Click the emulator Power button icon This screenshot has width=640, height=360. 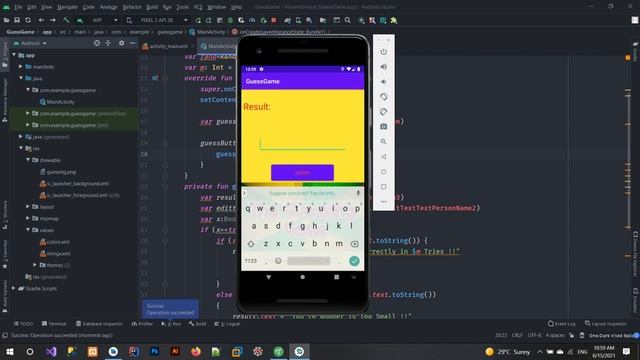(x=383, y=52)
